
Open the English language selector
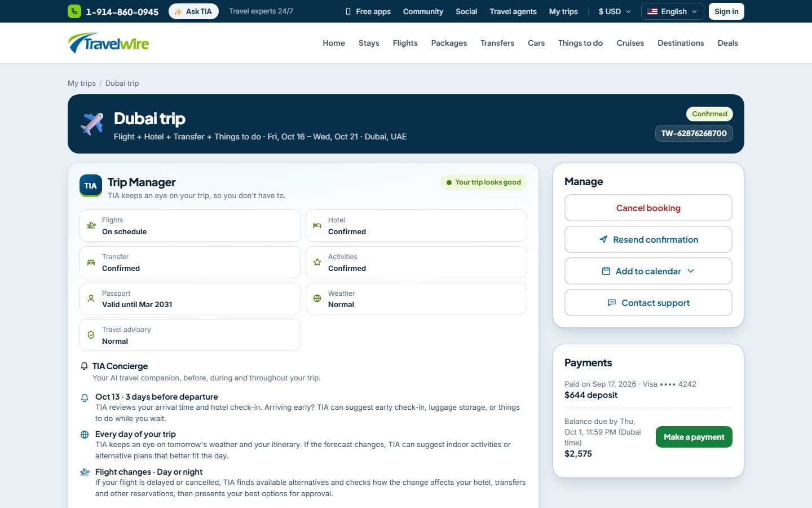click(672, 11)
